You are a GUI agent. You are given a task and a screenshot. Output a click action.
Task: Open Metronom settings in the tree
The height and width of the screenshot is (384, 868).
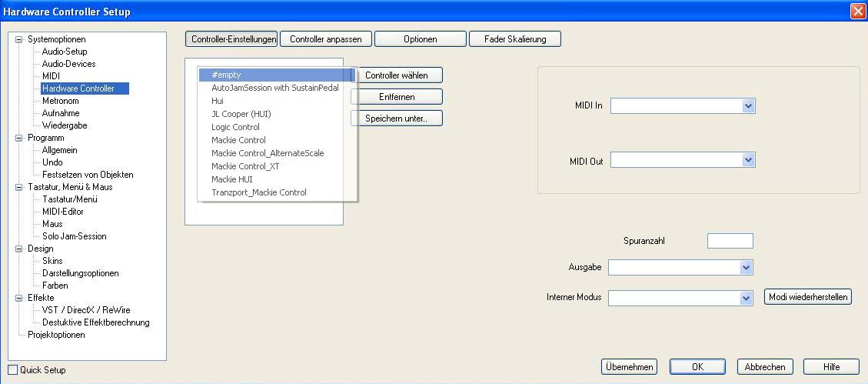click(60, 101)
